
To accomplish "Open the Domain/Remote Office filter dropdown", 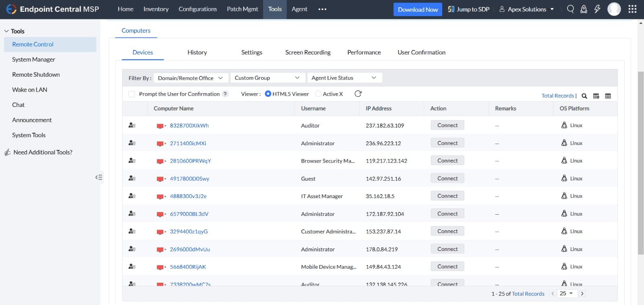I will click(191, 78).
